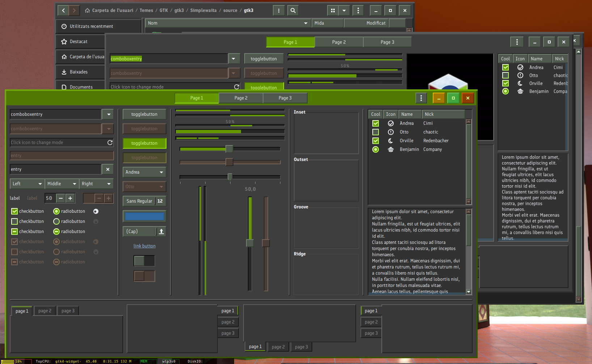This screenshot has height=364, width=592.
Task: Click the upload icon beside (Cap) button
Action: click(x=161, y=232)
